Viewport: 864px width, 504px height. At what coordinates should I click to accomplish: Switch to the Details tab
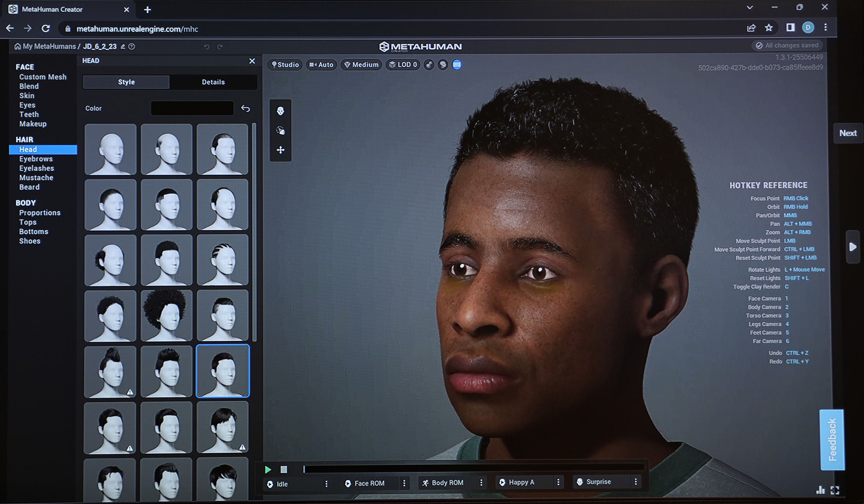tap(213, 82)
